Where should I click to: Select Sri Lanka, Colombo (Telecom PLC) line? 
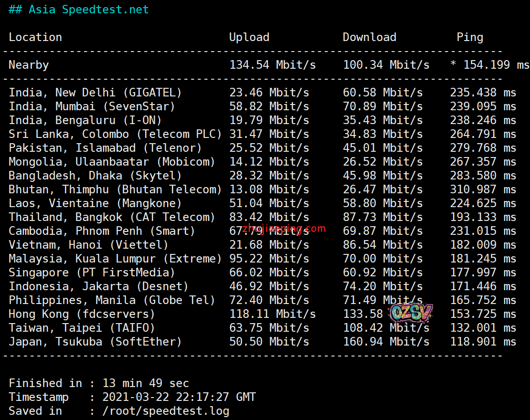pyautogui.click(x=115, y=134)
